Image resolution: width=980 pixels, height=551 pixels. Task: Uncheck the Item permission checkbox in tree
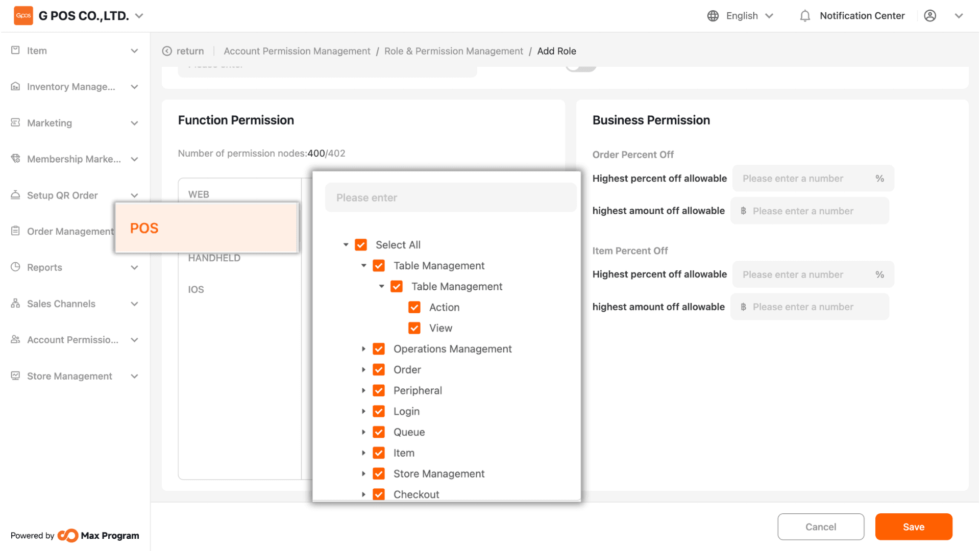click(379, 453)
